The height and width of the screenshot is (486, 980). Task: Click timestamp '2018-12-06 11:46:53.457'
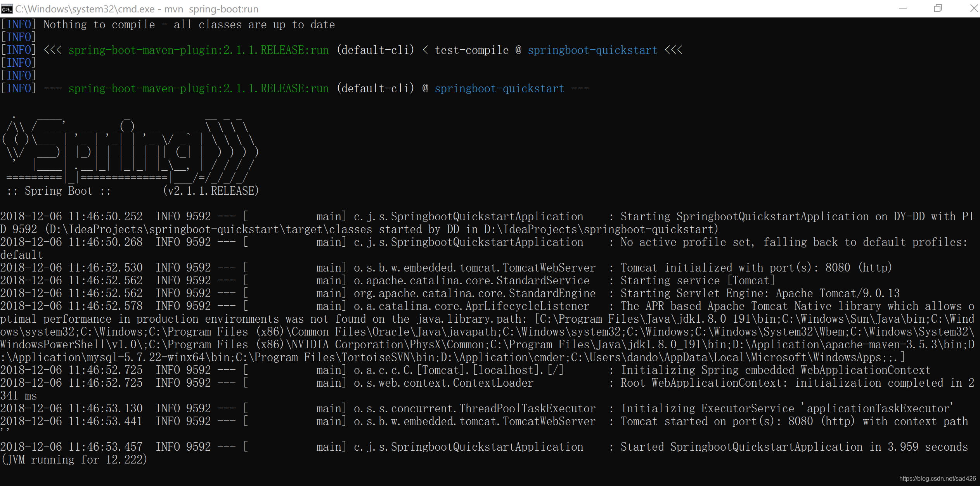[71, 447]
